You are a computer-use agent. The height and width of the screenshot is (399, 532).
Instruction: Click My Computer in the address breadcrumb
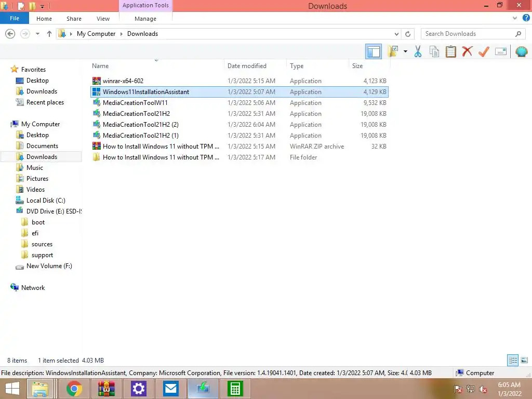coord(96,34)
